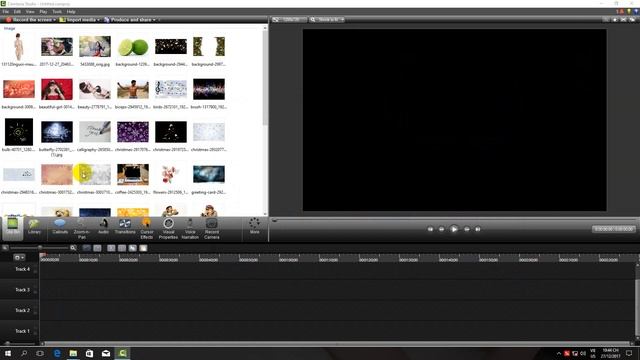Open the Library tab
This screenshot has width=640, height=360.
point(34,227)
